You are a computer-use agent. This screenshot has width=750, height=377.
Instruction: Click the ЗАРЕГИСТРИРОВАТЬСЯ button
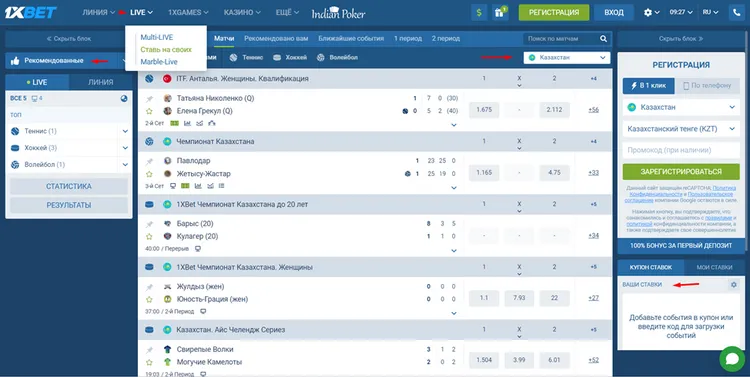coord(681,172)
